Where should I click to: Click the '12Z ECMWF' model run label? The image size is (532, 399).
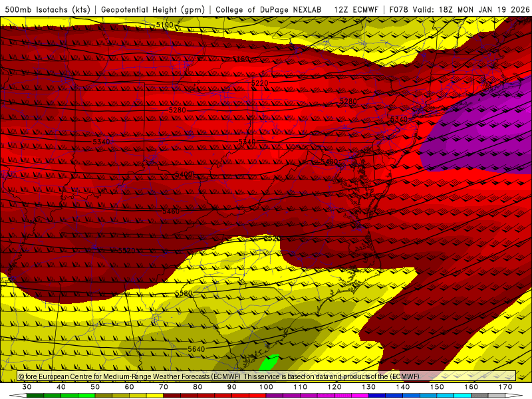356,10
